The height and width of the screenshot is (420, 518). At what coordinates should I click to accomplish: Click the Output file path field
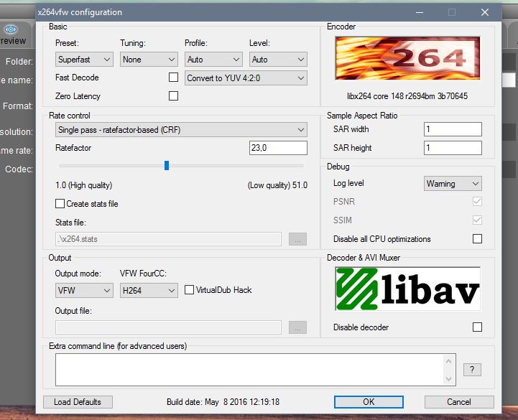coord(168,327)
